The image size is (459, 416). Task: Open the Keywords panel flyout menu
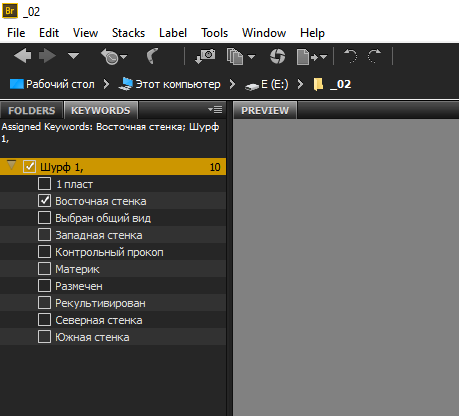(215, 109)
